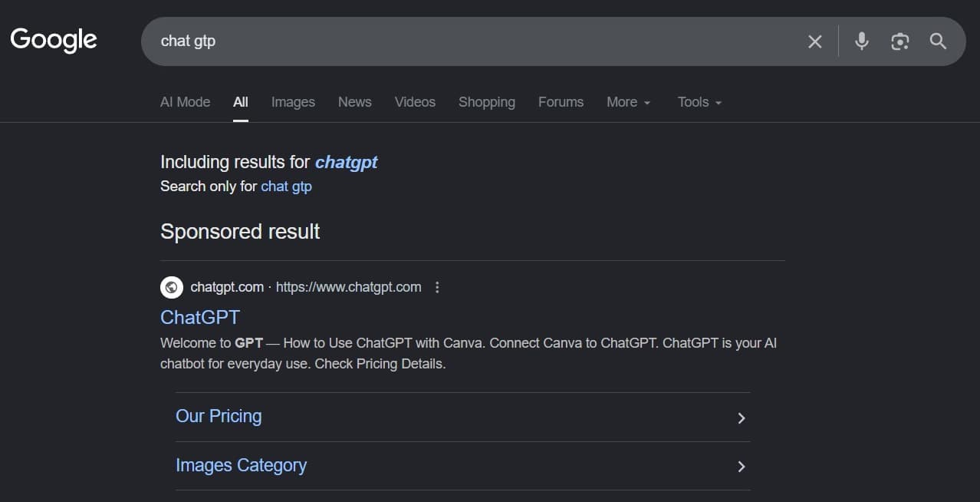Click inside the search input field
Image resolution: width=980 pixels, height=502 pixels.
coord(475,41)
